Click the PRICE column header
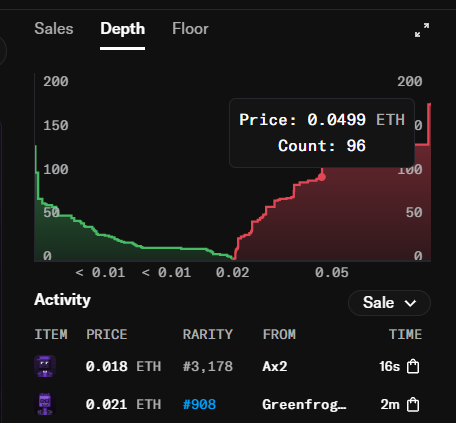456x423 pixels. coord(107,334)
